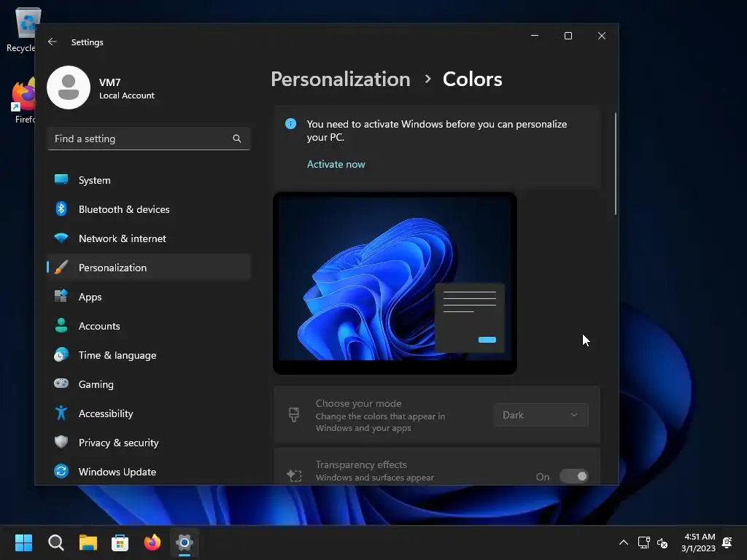Toggle the Transparency effects switch

click(x=573, y=476)
